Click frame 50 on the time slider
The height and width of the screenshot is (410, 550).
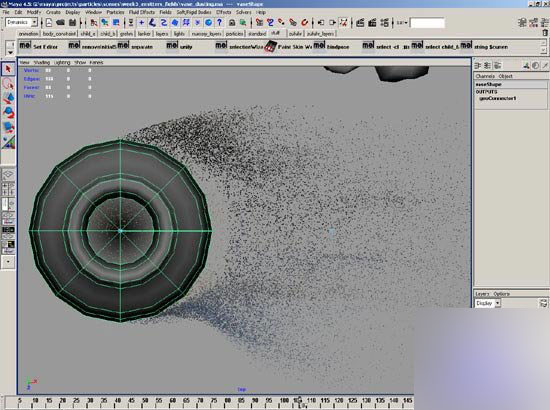(x=145, y=401)
